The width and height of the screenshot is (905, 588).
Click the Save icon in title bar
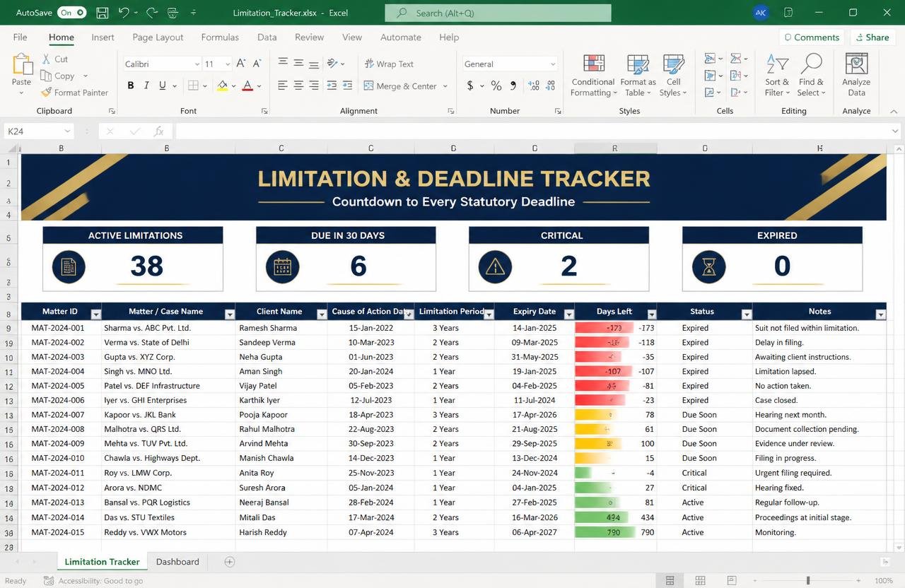(102, 13)
